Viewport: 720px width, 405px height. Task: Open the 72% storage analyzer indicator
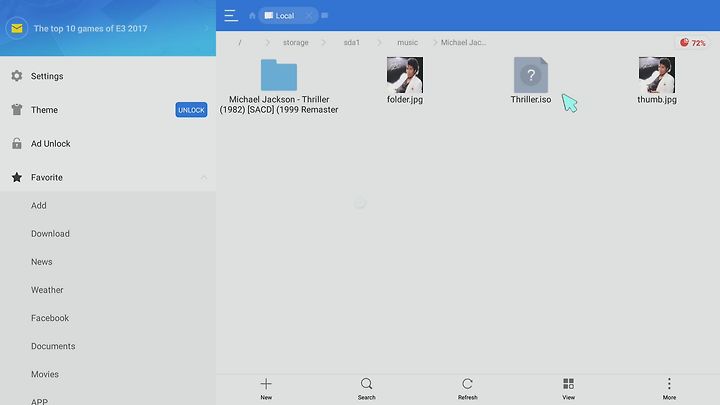pos(692,43)
